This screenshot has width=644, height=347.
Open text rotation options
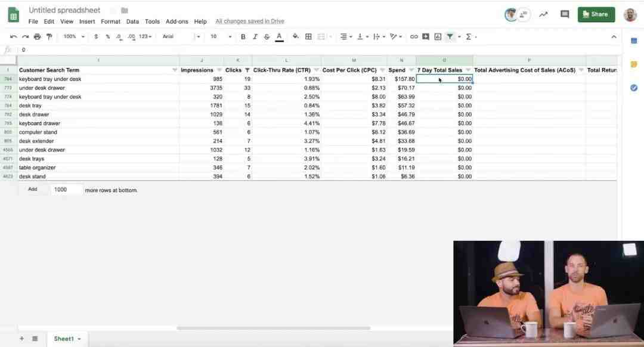[x=395, y=36]
